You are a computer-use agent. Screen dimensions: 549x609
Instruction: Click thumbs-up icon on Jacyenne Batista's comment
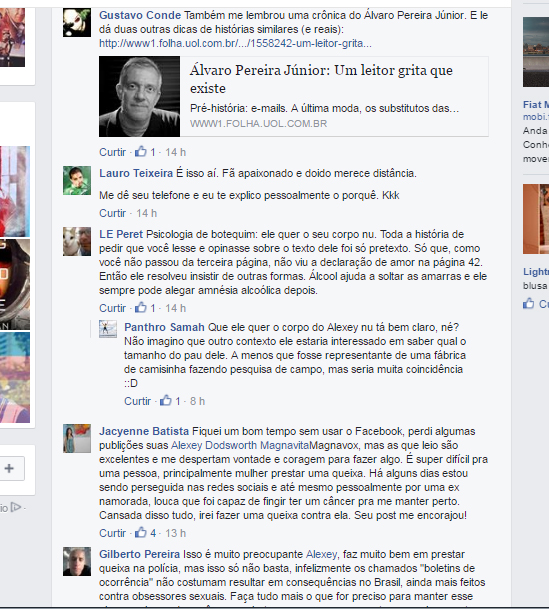click(141, 532)
